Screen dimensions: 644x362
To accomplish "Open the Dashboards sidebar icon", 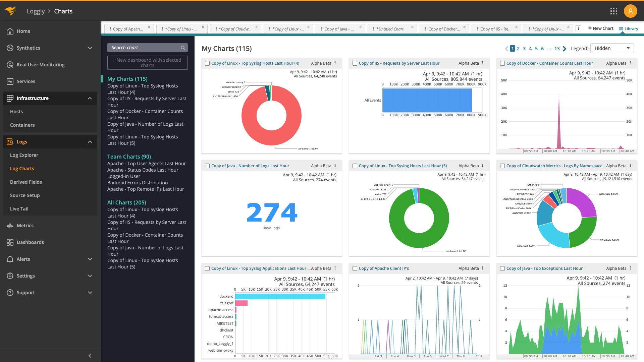I will (x=10, y=242).
